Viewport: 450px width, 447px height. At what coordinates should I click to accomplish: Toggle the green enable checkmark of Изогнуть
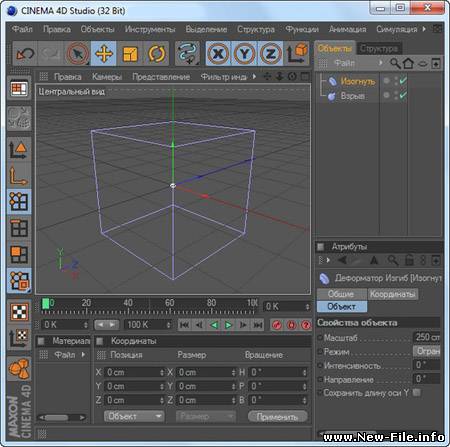coord(403,81)
